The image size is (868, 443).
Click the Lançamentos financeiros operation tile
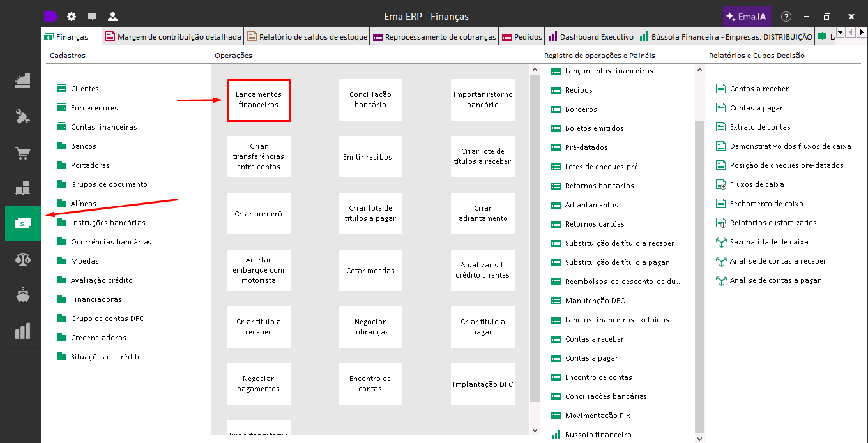pyautogui.click(x=259, y=100)
